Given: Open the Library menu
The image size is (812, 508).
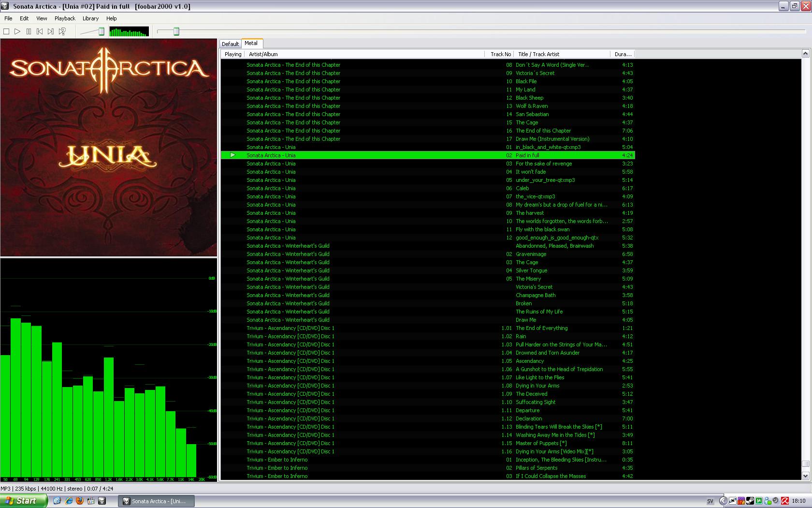Looking at the screenshot, I should pyautogui.click(x=90, y=18).
